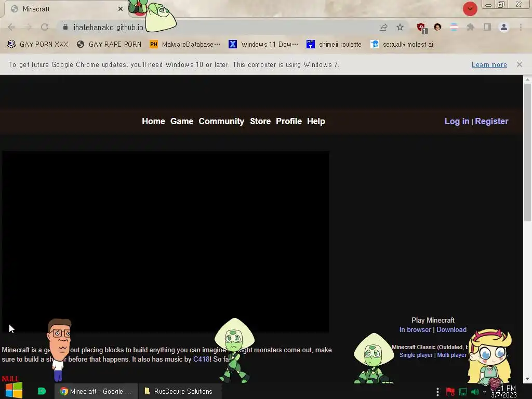Click the black video player area
This screenshot has height=399, width=532.
[166, 241]
